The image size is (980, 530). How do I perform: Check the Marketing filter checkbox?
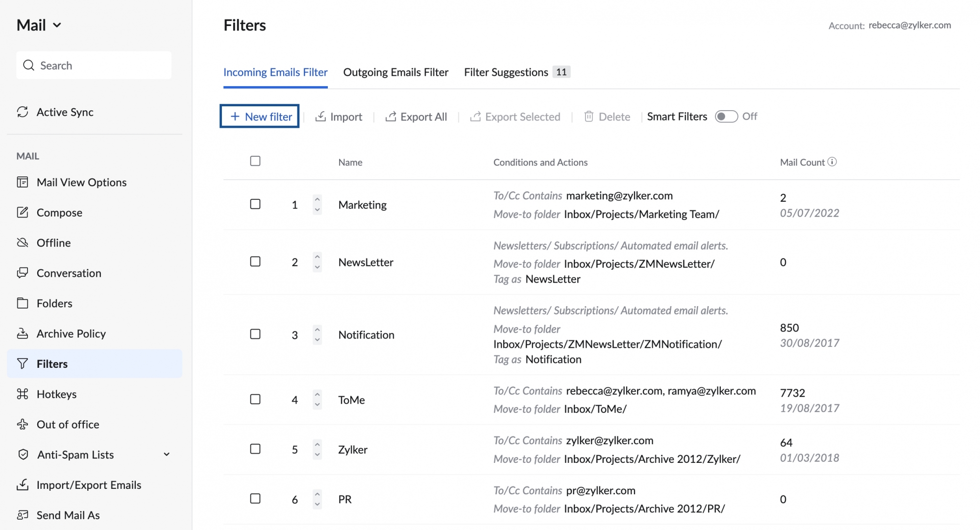[x=255, y=204]
